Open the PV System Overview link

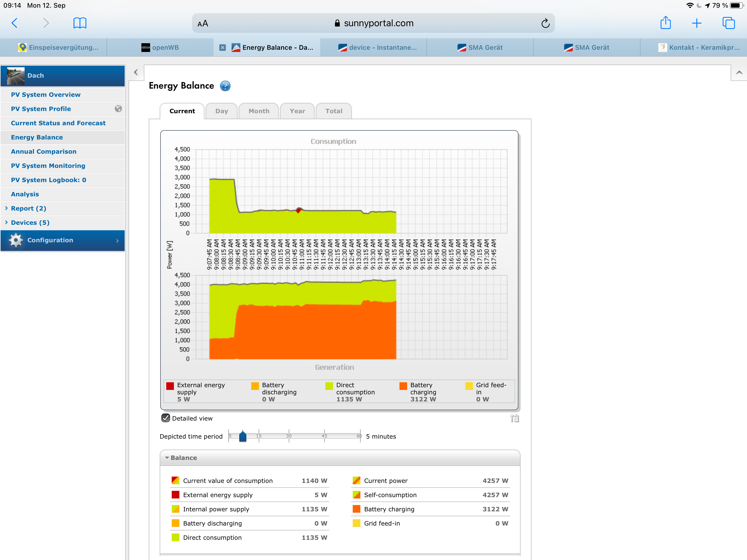[46, 95]
